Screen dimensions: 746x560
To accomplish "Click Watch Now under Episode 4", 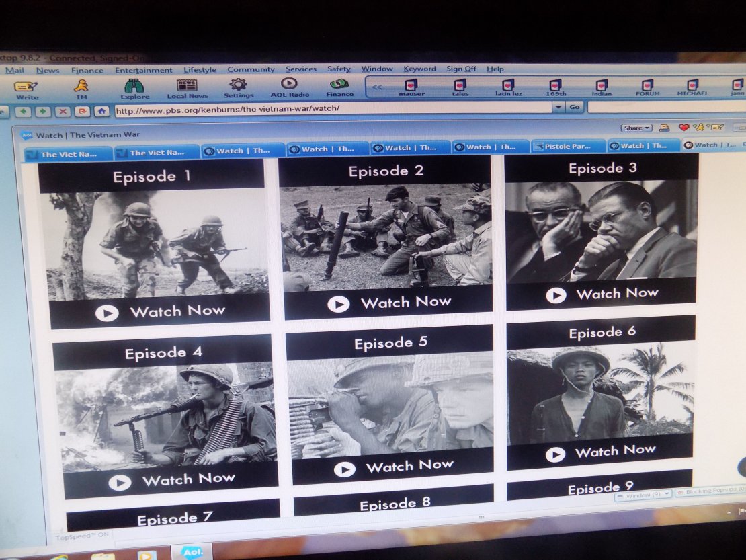I will coord(188,479).
